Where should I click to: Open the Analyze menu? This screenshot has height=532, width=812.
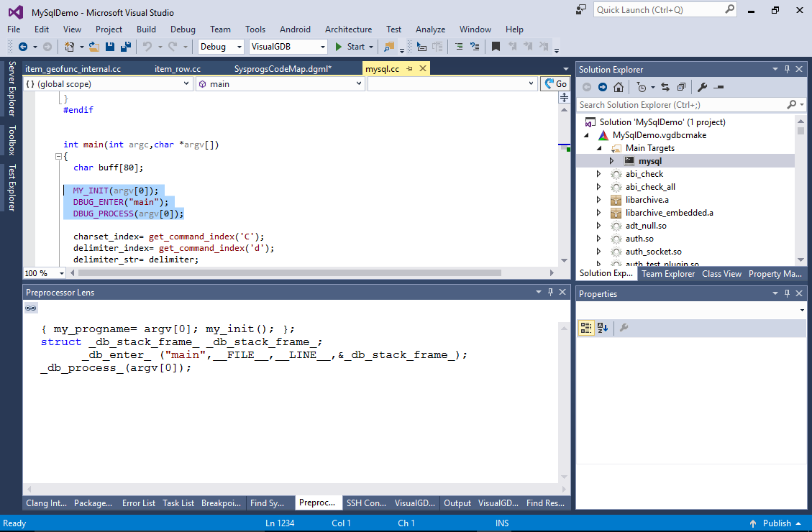pyautogui.click(x=430, y=29)
